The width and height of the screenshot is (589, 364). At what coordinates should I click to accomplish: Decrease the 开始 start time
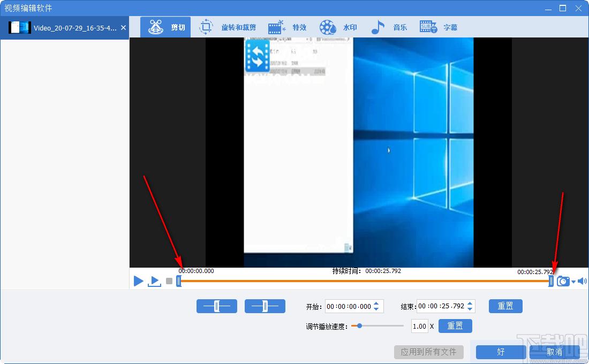[x=376, y=309]
